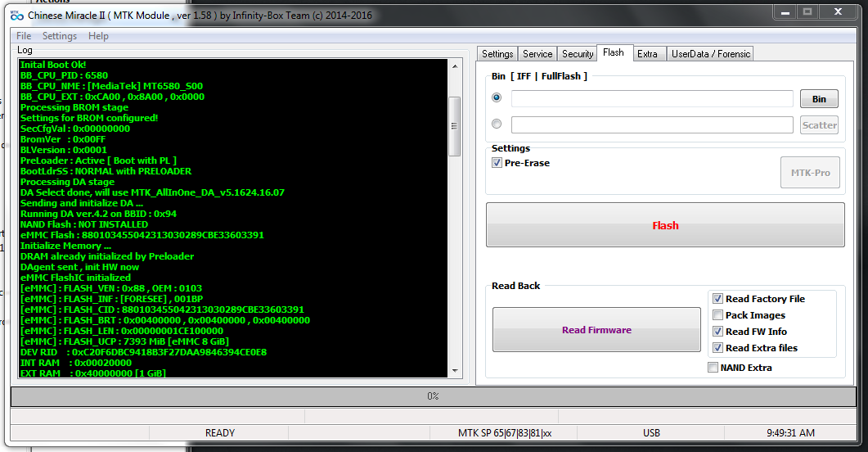Enable the Pack Images checkbox
Screen dimensions: 868x452
coord(717,315)
